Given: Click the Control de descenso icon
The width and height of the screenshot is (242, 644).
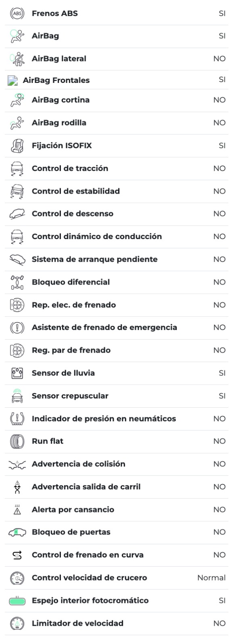Looking at the screenshot, I should click(17, 214).
